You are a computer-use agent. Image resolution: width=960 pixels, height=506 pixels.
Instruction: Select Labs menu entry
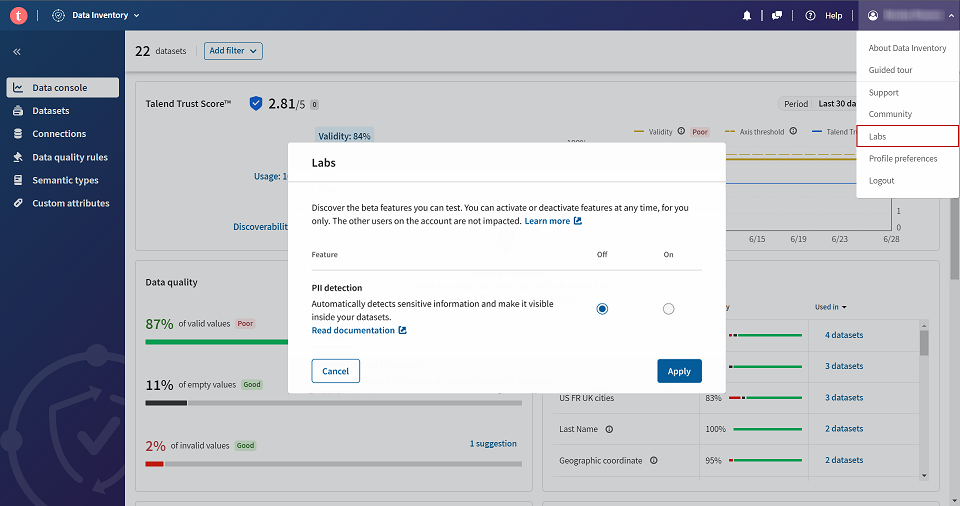[907, 136]
